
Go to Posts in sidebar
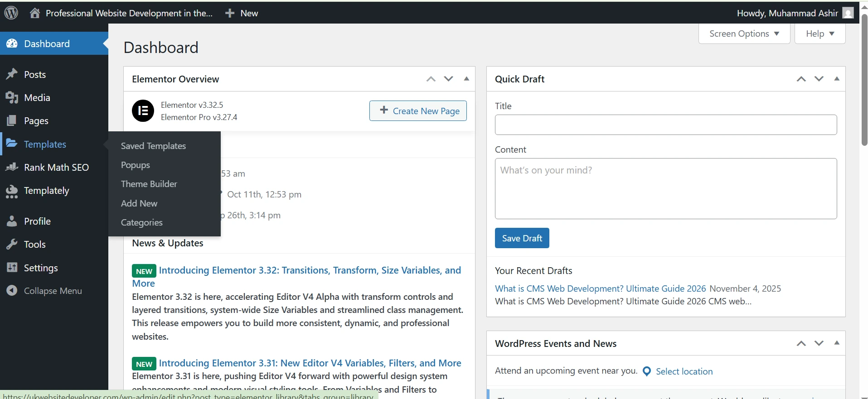tap(54, 74)
